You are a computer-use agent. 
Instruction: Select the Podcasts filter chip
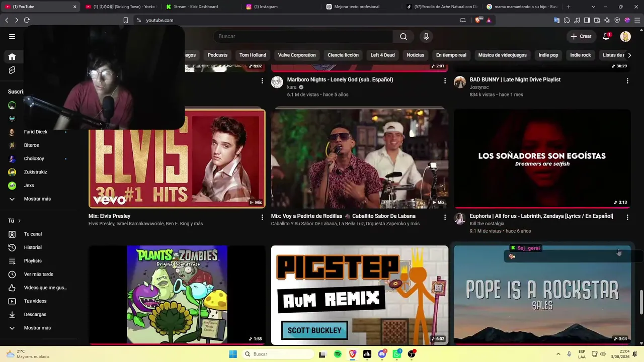[x=217, y=55]
